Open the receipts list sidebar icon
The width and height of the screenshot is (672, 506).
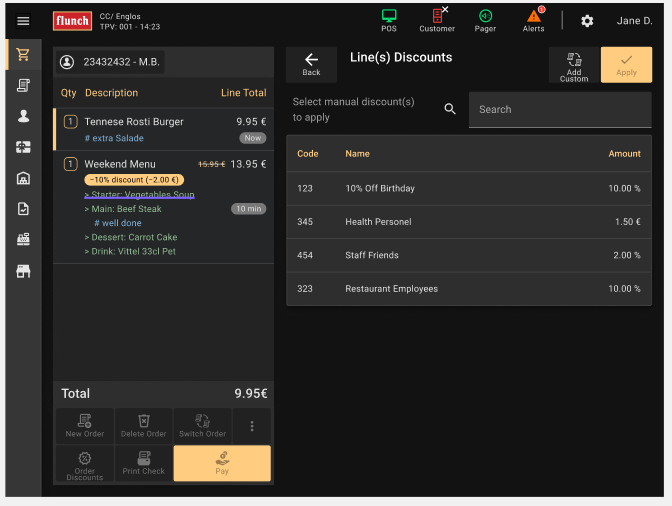(23, 86)
